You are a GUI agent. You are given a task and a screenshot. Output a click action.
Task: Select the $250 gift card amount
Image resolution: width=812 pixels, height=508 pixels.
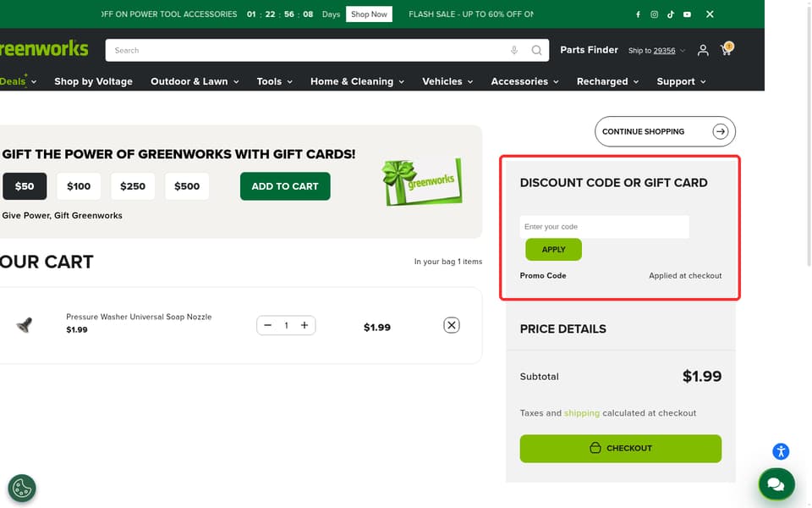pos(133,186)
